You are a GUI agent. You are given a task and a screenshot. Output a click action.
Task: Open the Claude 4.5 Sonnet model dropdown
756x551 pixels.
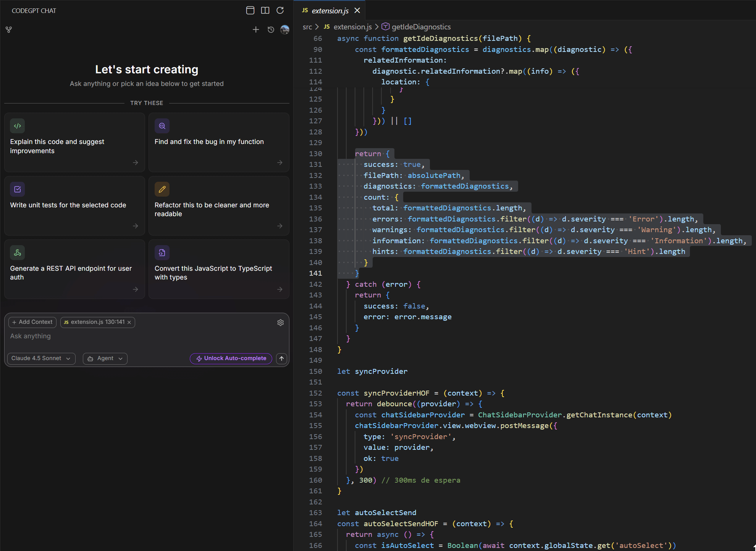point(41,359)
